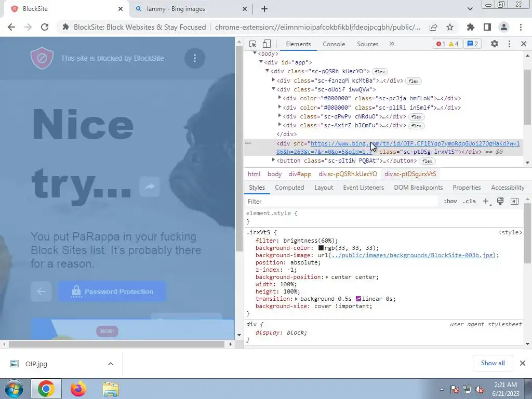This screenshot has height=399, width=532.
Task: Click the Password Protection button
Action: click(x=112, y=291)
